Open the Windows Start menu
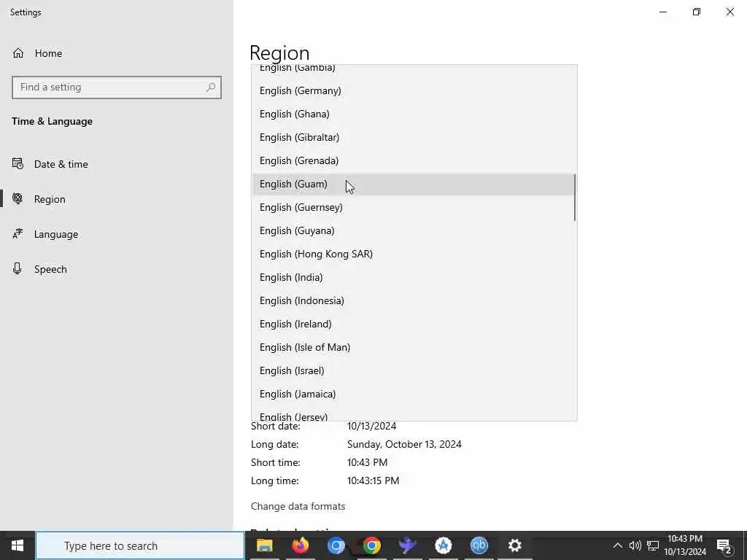Image resolution: width=747 pixels, height=560 pixels. pyautogui.click(x=18, y=545)
